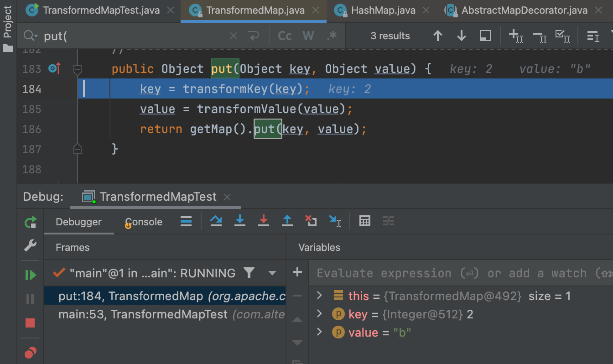The width and height of the screenshot is (613, 364).
Task: Add selection for next occurrence
Action: [516, 36]
